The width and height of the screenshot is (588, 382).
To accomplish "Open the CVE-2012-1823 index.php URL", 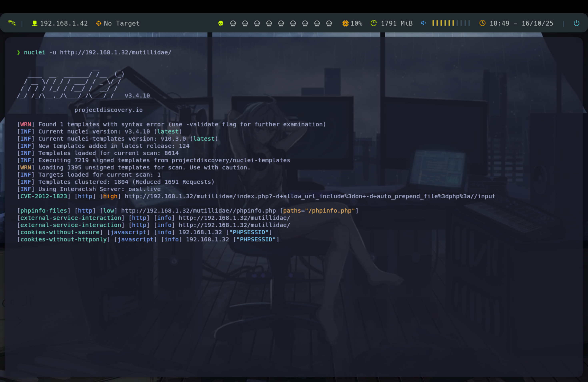I will point(310,196).
